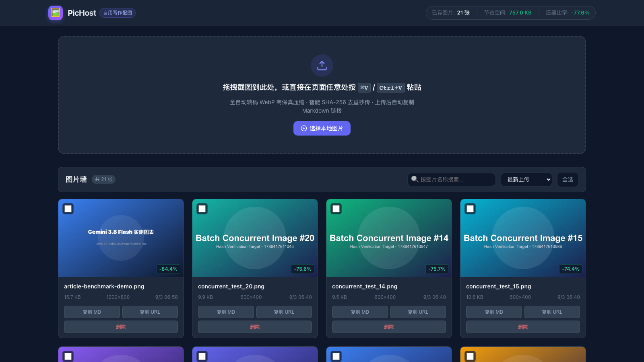Click the search magnifier icon

pos(415,179)
